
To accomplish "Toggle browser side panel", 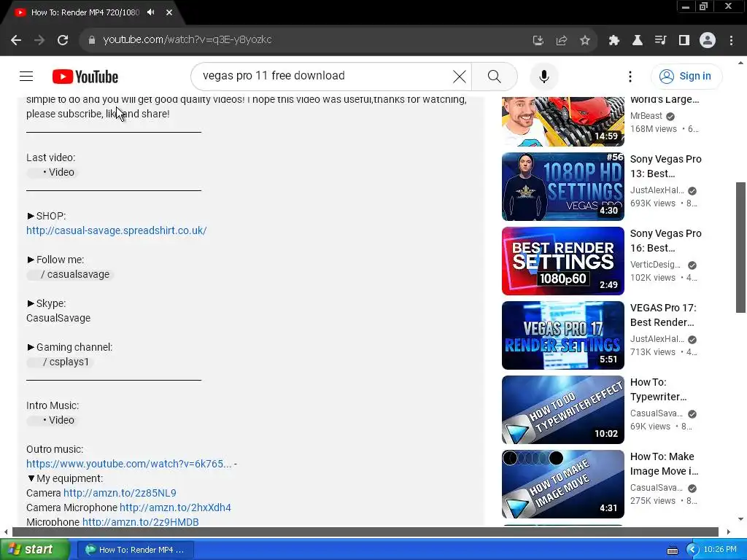I will tap(684, 41).
